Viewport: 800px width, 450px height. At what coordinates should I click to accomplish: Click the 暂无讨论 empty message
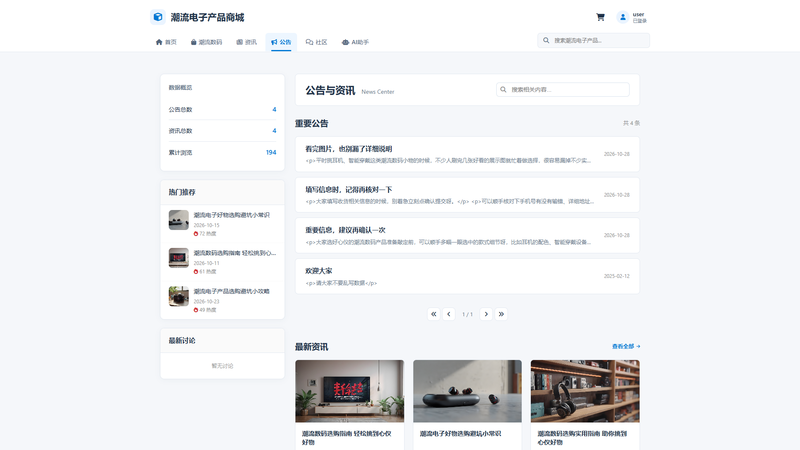pos(222,366)
